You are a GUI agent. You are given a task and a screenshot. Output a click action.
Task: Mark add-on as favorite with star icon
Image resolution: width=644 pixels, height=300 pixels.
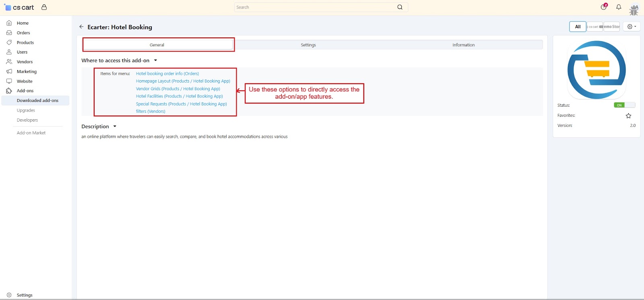point(628,116)
